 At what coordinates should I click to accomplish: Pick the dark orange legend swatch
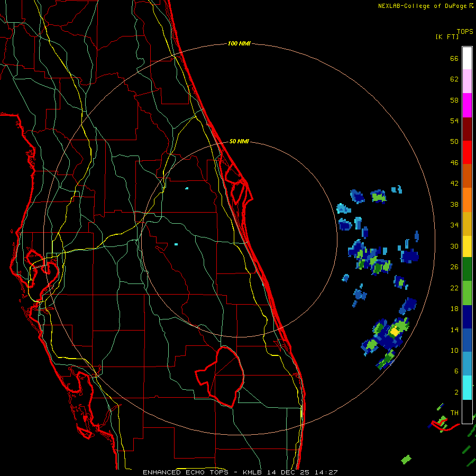point(467,176)
